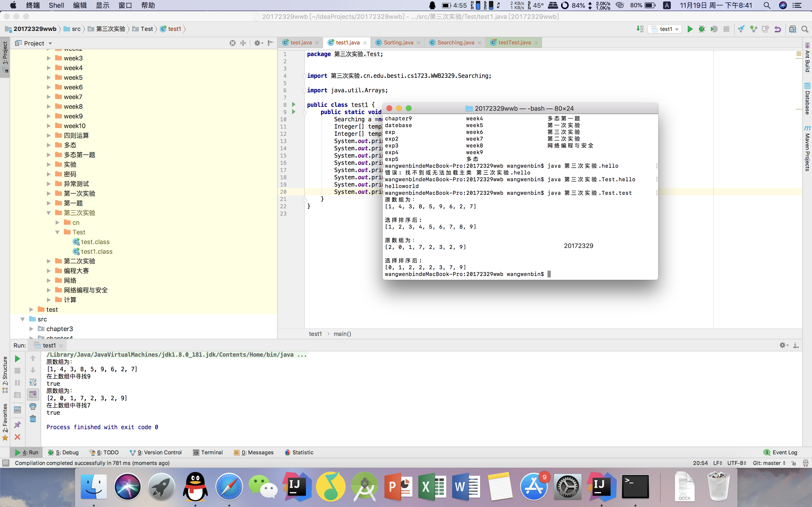This screenshot has height=507, width=812.
Task: Toggle the 2: Favorites tool window
Action: [5, 422]
